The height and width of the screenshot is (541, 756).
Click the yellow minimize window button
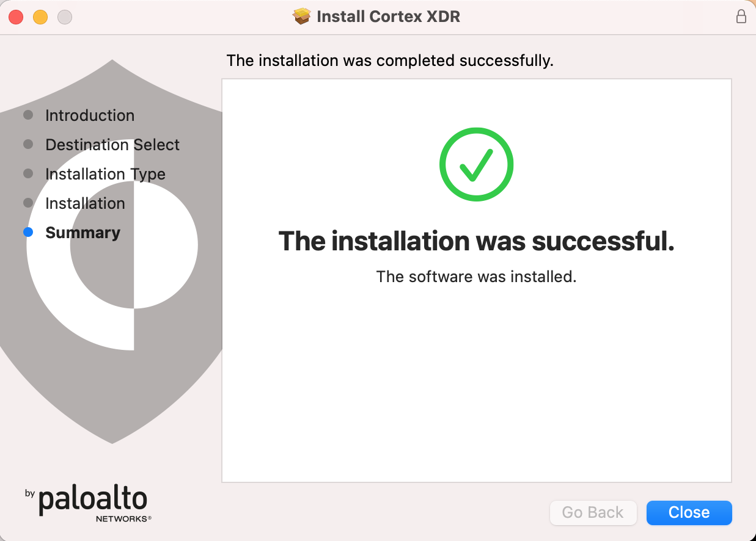click(x=40, y=17)
